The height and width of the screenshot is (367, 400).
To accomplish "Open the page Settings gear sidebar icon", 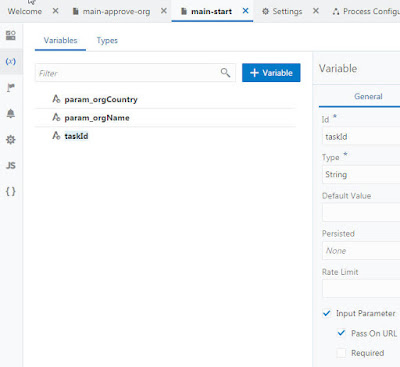I will 11,140.
